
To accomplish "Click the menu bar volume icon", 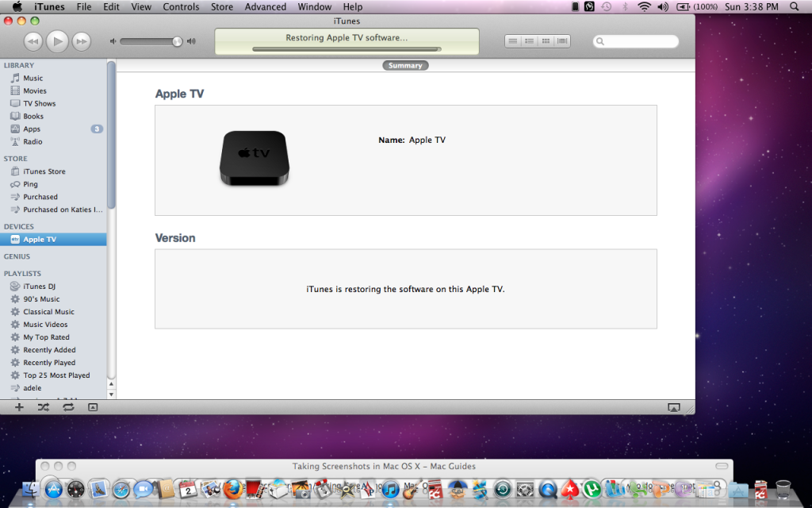I will (x=663, y=6).
